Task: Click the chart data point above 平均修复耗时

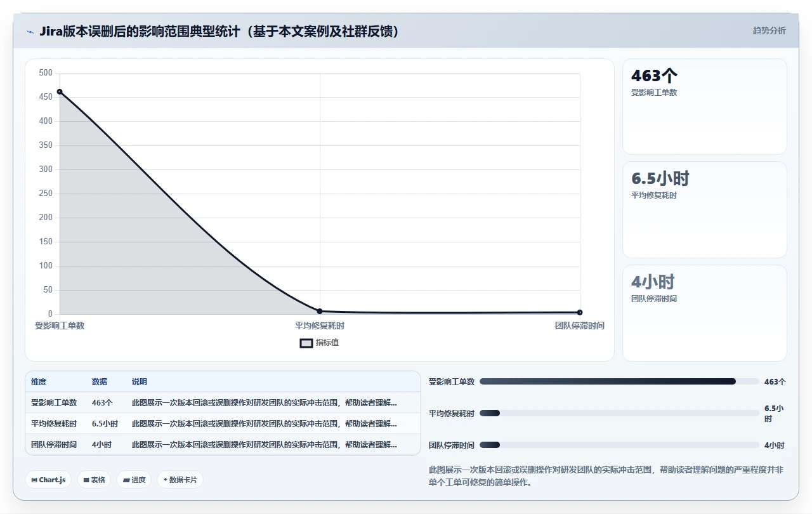Action: [320, 311]
